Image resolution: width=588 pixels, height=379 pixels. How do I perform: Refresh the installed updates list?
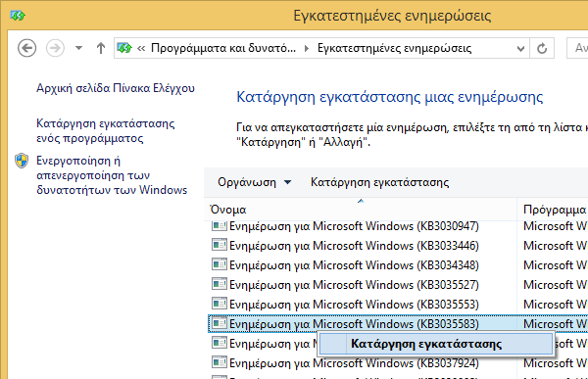pyautogui.click(x=542, y=48)
